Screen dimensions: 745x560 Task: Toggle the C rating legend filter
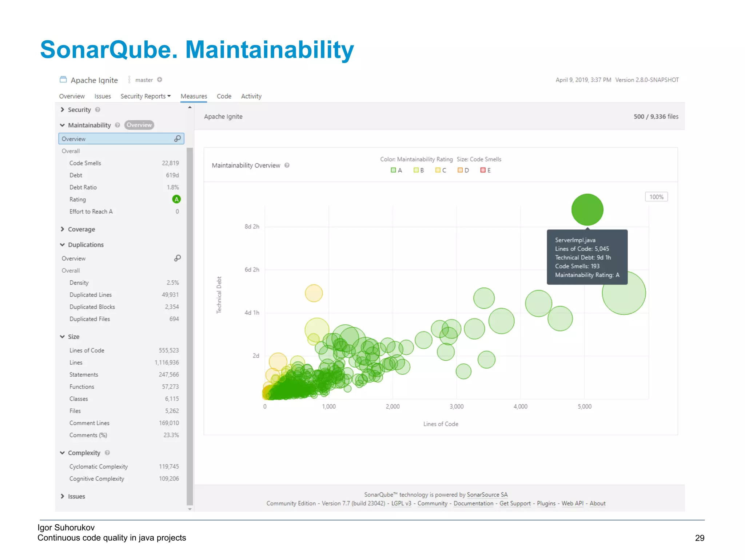[x=441, y=170]
